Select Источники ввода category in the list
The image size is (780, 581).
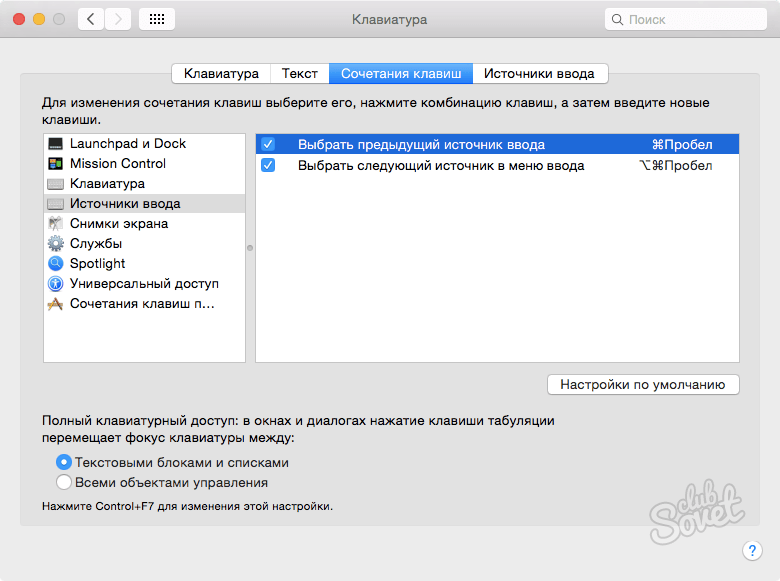(x=144, y=203)
